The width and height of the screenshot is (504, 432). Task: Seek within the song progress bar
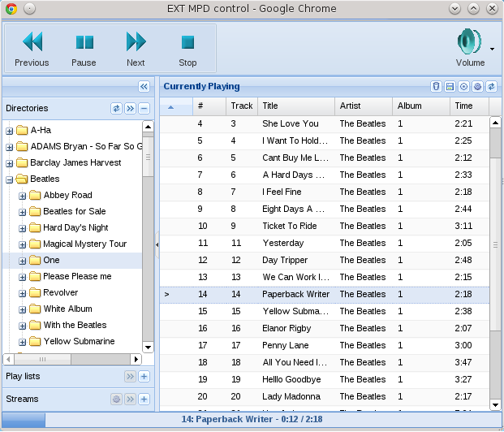pos(252,420)
